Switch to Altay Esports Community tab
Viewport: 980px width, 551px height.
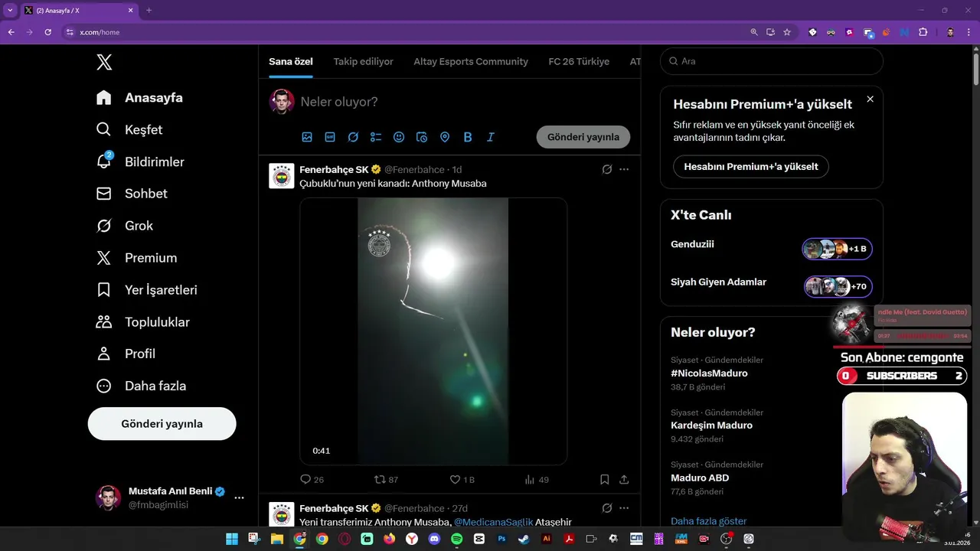click(471, 61)
